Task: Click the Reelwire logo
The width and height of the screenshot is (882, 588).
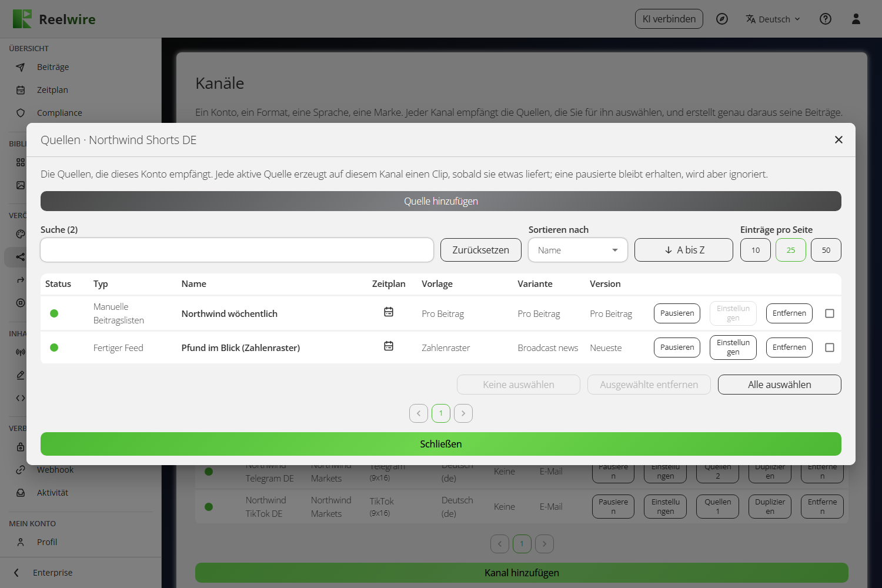Action: 54,19
